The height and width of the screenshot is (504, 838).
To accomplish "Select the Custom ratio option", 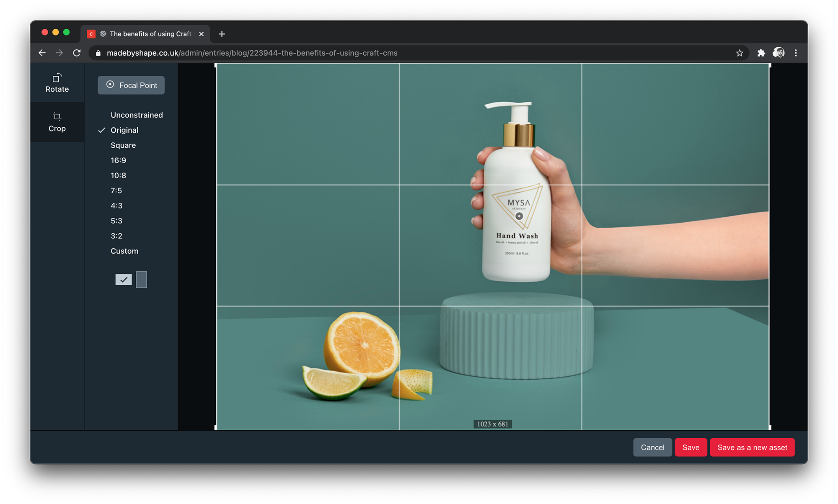I will pyautogui.click(x=124, y=251).
